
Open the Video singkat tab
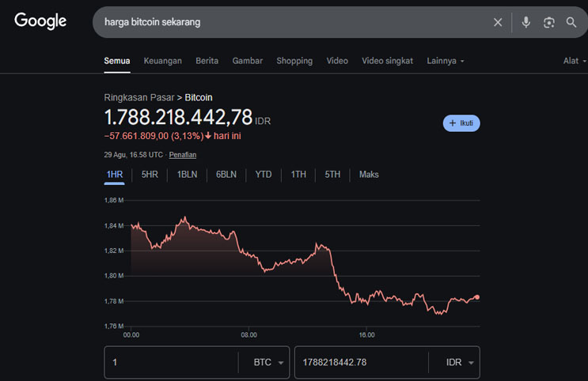click(387, 61)
